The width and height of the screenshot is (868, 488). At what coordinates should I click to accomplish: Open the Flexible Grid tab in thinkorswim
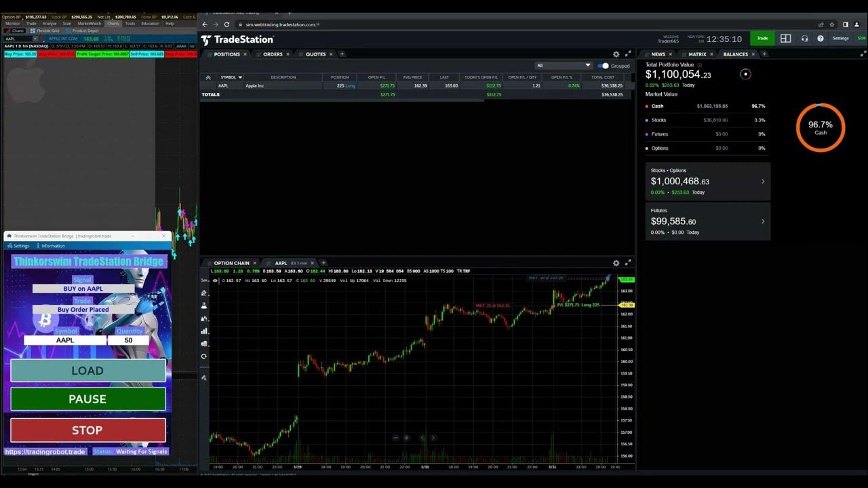45,30
